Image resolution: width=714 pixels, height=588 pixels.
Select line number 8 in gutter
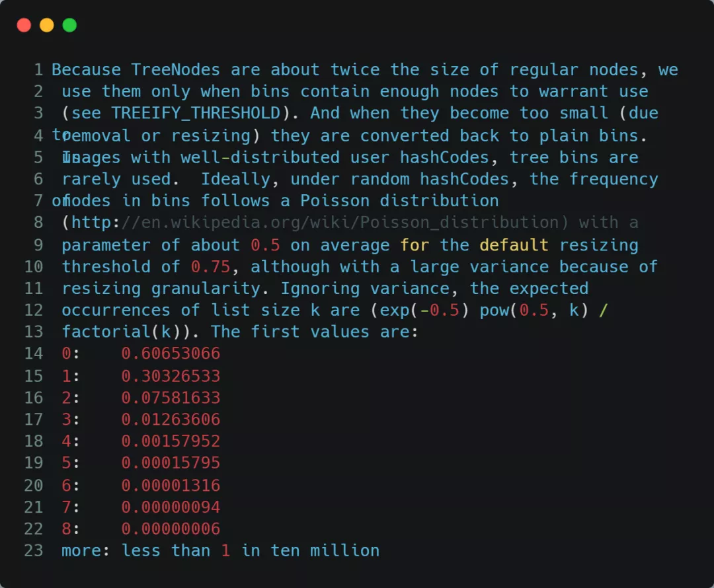point(39,223)
